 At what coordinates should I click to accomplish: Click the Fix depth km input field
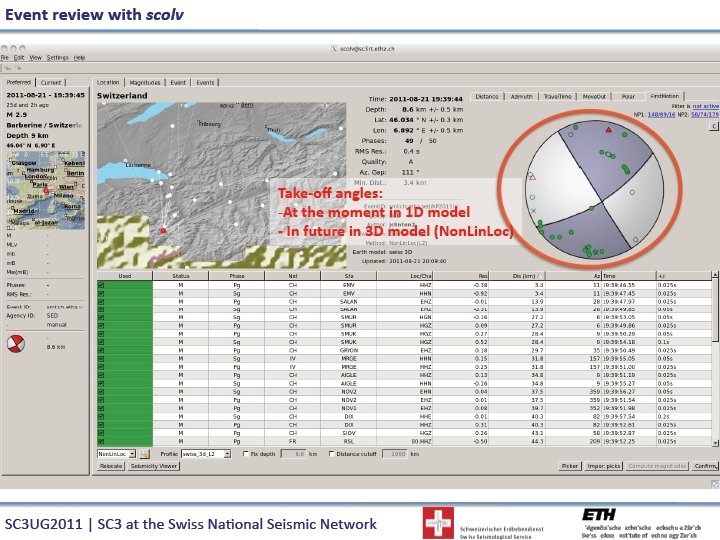pos(293,454)
